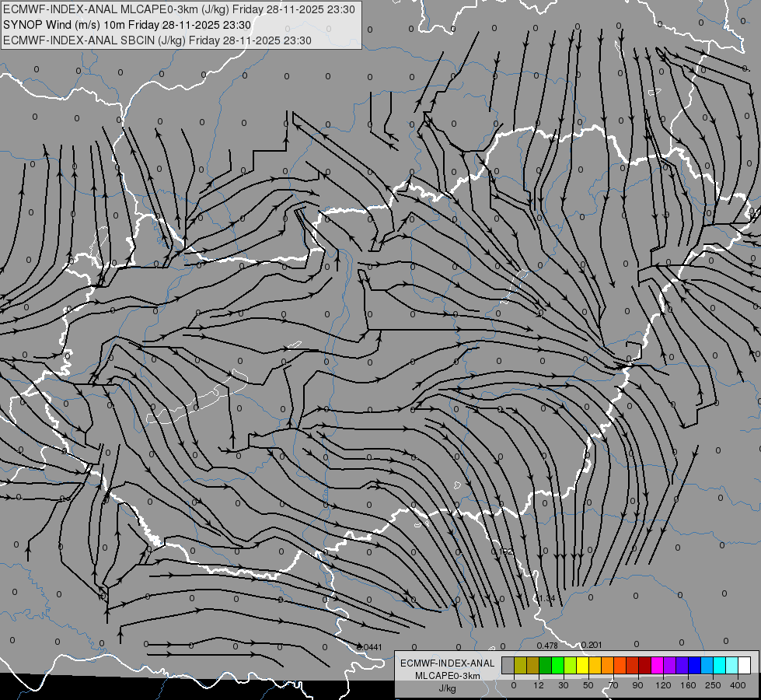This screenshot has height=700, width=761.
Task: Click legend tick value 120
Action: pyautogui.click(x=663, y=685)
